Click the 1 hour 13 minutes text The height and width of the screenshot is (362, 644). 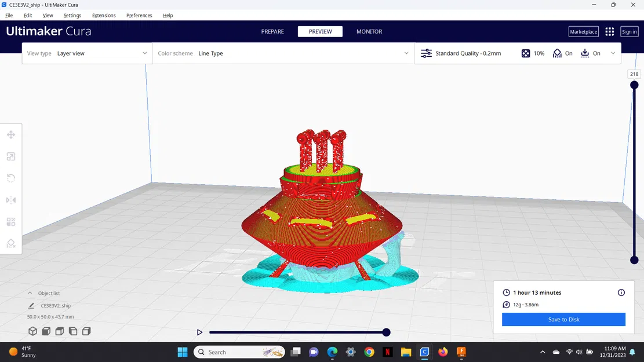(x=537, y=292)
